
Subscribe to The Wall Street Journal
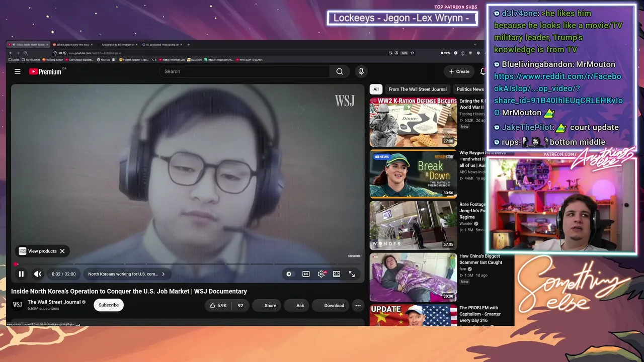pos(109,305)
